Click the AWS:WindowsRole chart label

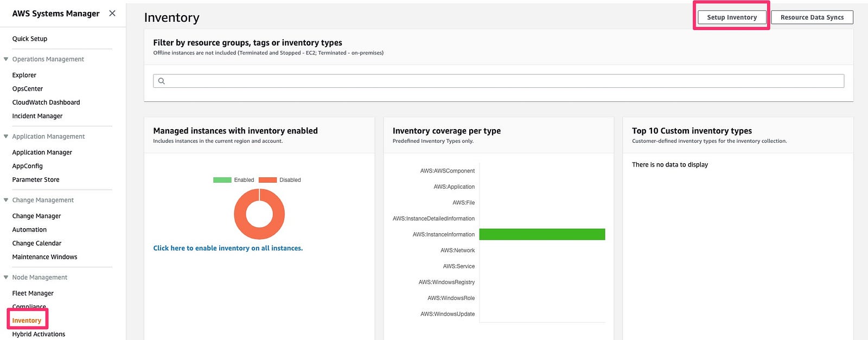point(451,298)
